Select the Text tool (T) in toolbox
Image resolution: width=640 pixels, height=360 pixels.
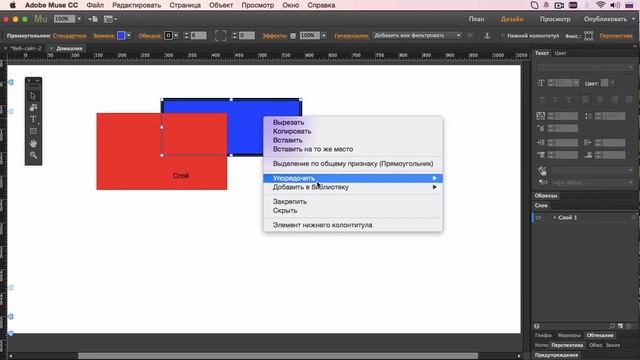point(33,119)
